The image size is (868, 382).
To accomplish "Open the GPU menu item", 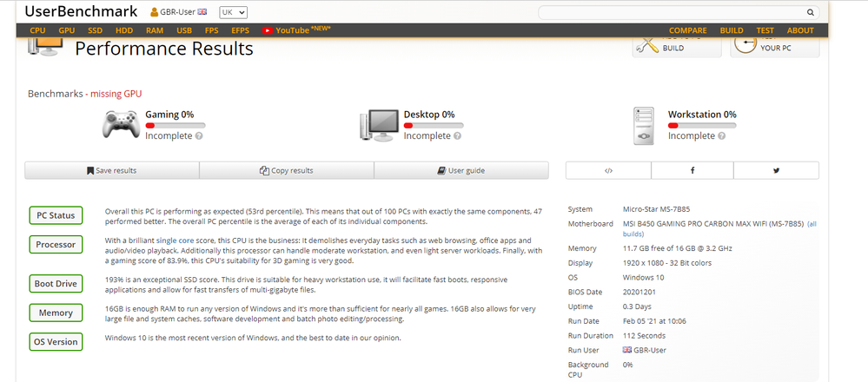I will [66, 30].
